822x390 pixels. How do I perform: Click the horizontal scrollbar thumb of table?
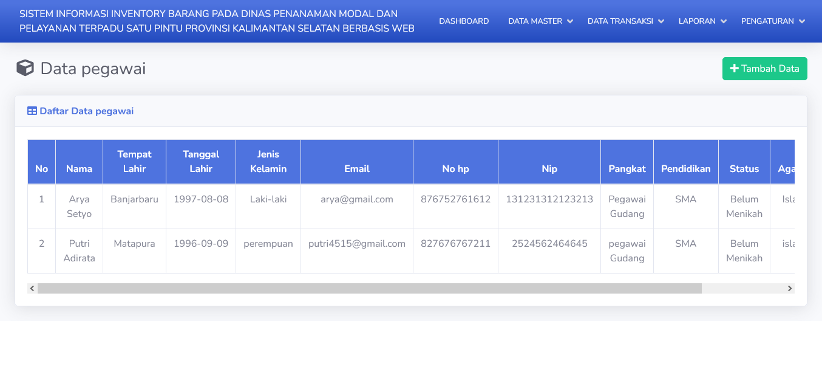tap(370, 288)
